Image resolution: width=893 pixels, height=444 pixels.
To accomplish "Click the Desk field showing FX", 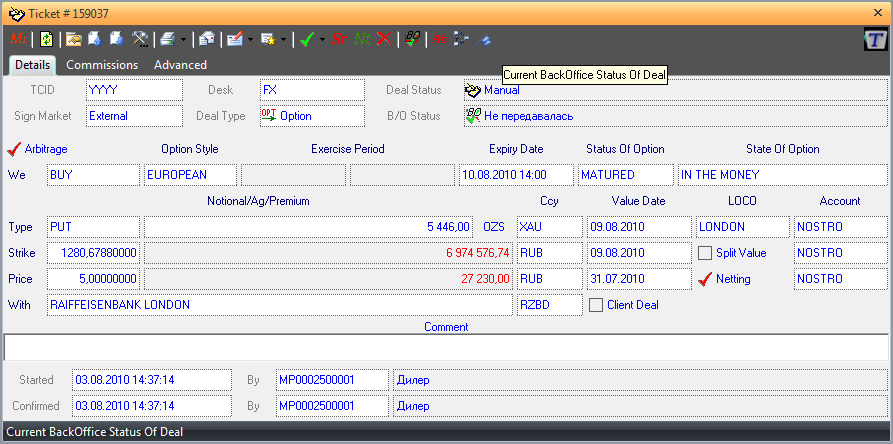I will (312, 90).
